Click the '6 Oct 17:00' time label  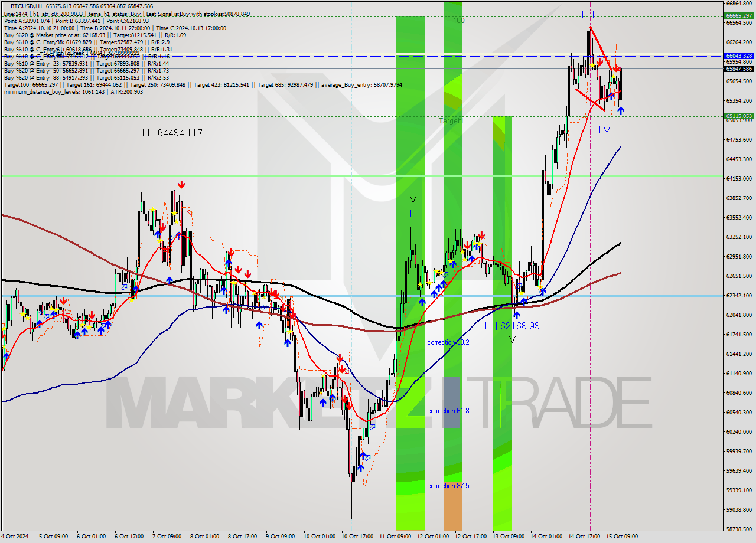128,537
